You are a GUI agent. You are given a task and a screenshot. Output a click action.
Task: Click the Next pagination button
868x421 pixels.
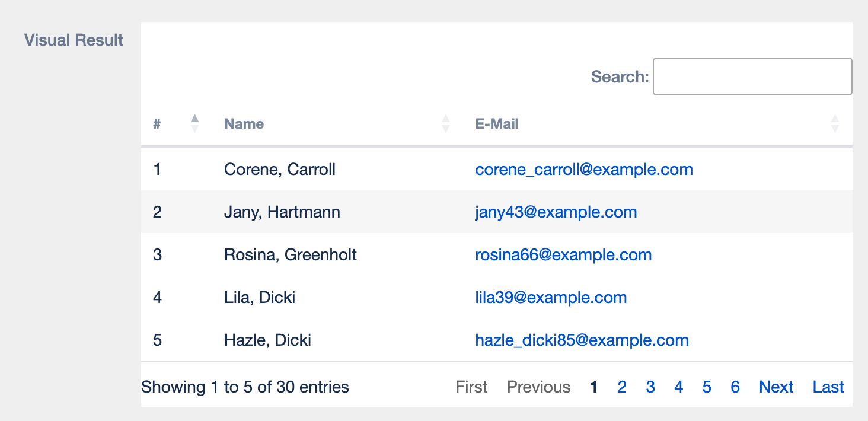tap(776, 387)
